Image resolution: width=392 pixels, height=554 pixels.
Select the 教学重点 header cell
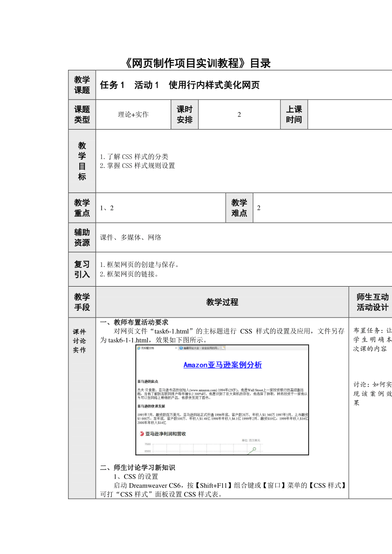click(82, 208)
